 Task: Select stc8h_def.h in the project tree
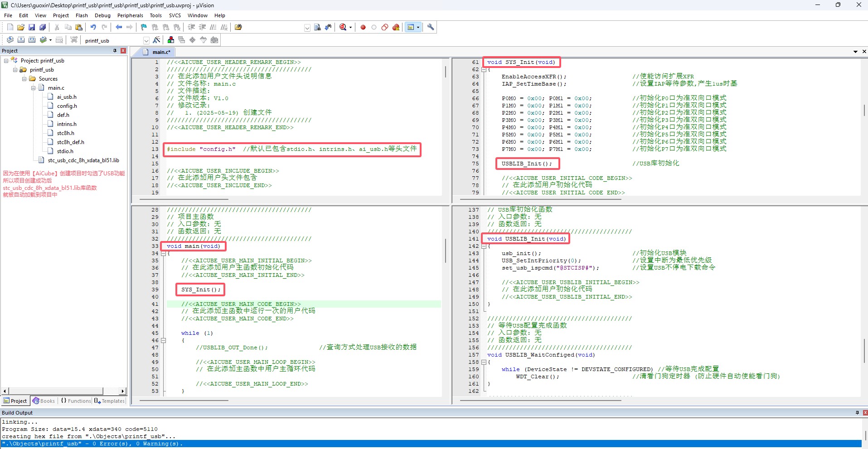click(70, 142)
